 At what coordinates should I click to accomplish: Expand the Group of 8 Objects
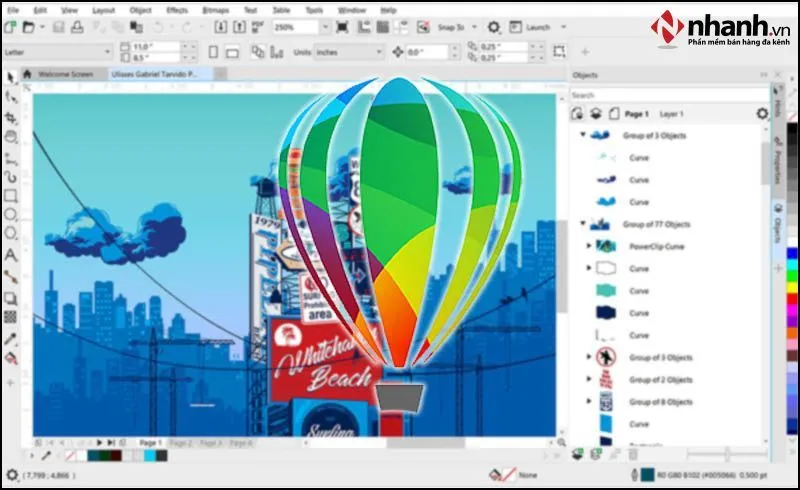coord(589,401)
